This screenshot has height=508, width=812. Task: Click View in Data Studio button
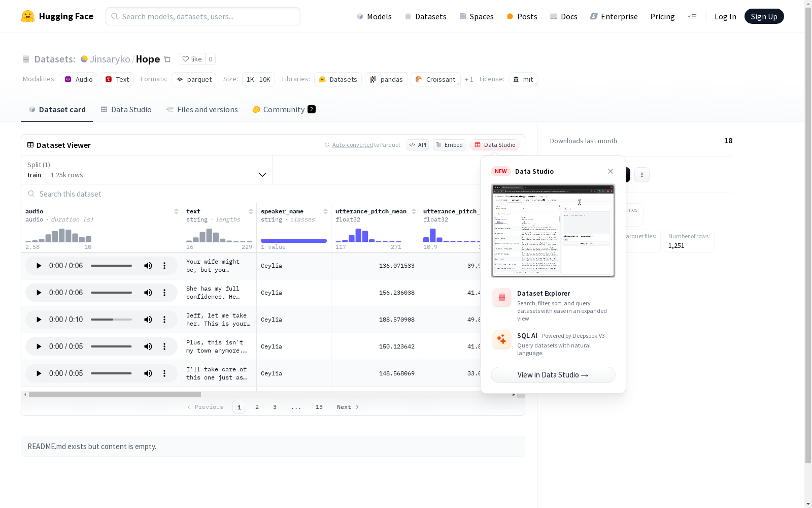coord(553,375)
